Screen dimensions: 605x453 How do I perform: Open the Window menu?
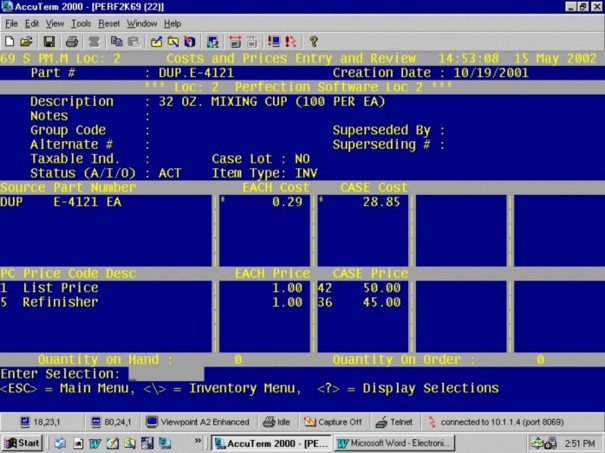[x=142, y=24]
